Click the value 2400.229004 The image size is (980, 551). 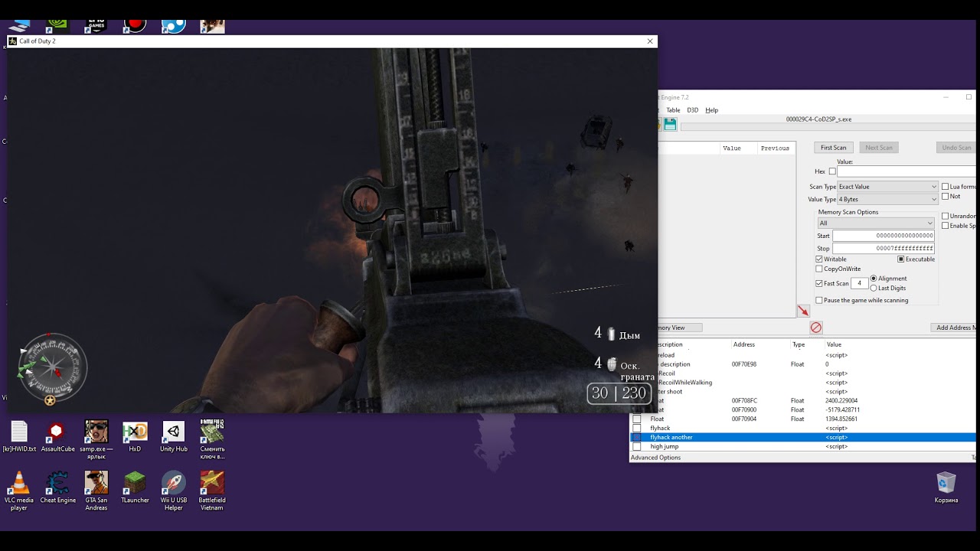point(842,401)
